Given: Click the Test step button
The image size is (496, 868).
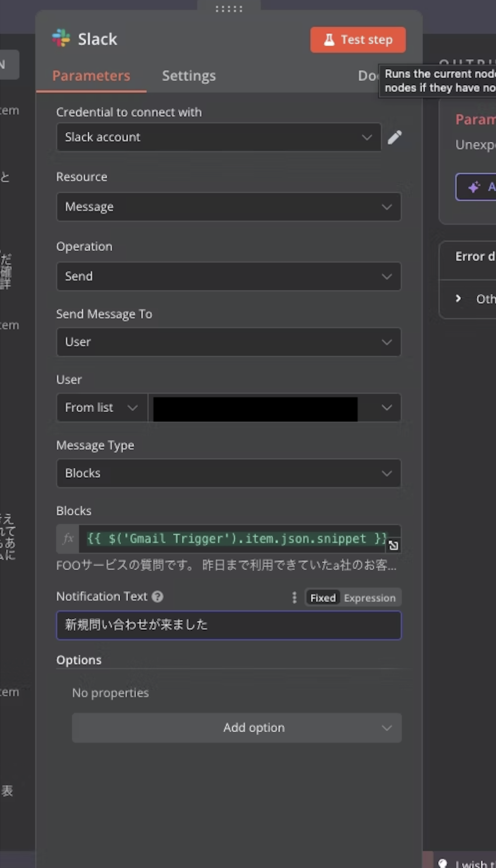Looking at the screenshot, I should point(358,40).
